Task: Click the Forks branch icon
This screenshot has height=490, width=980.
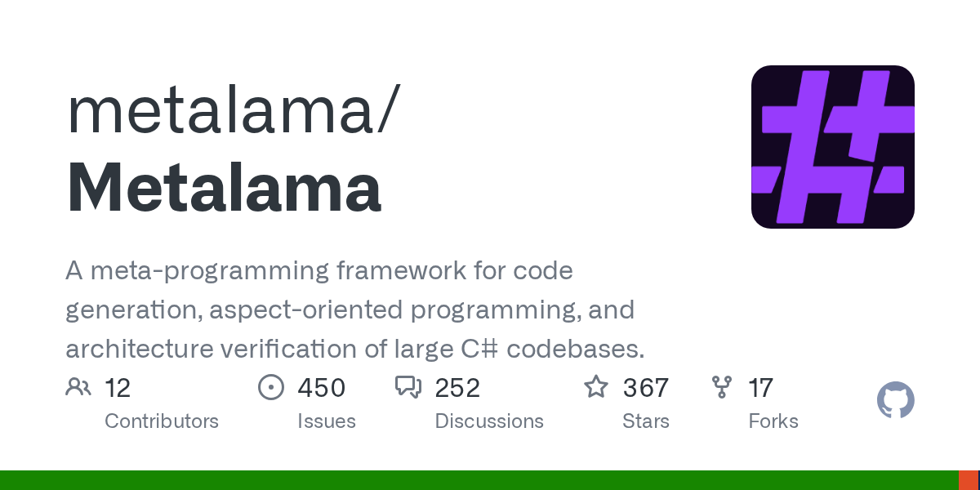Action: tap(722, 387)
